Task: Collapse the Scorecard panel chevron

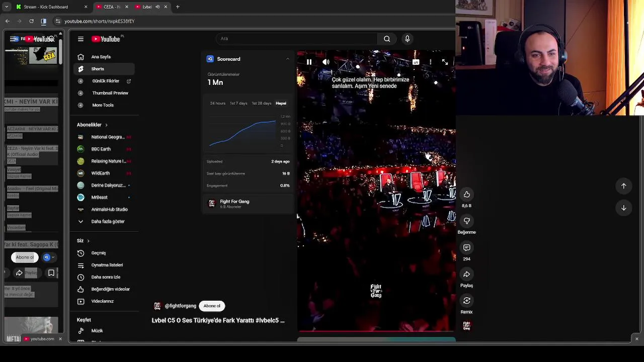Action: coord(288,59)
